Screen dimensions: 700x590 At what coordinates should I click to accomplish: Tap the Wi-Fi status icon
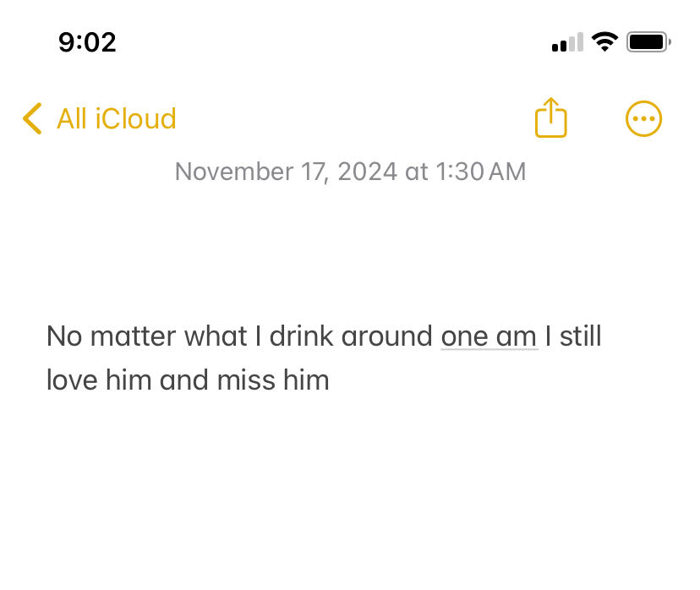pos(604,42)
